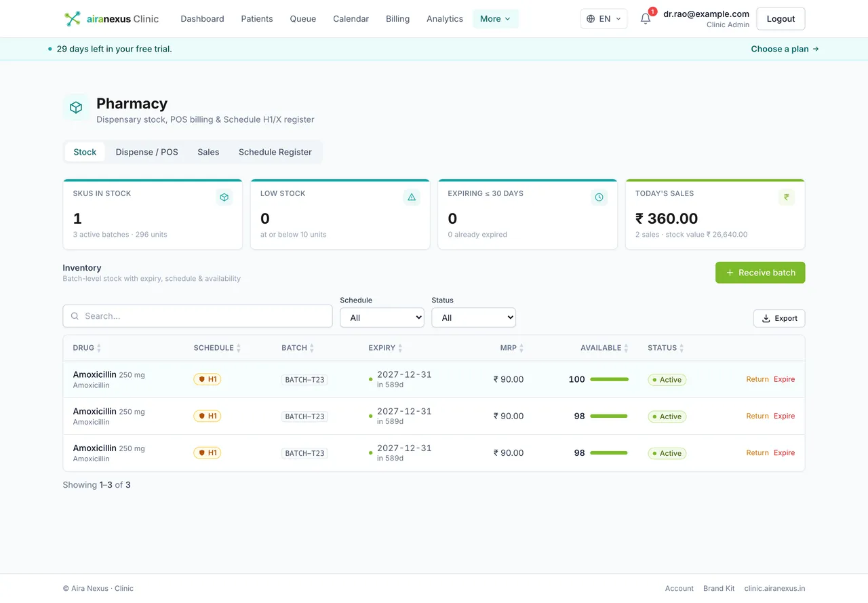The width and height of the screenshot is (868, 603).
Task: Open the notifications bell
Action: click(x=646, y=19)
